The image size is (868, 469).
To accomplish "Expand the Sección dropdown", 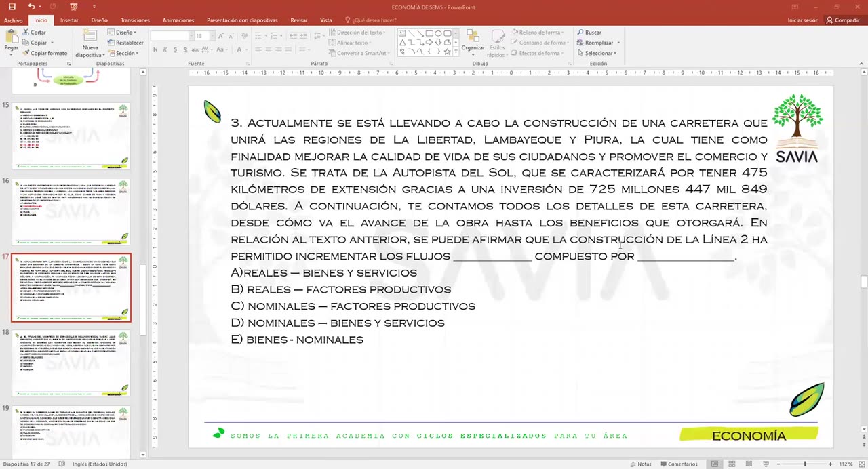I will click(x=123, y=53).
